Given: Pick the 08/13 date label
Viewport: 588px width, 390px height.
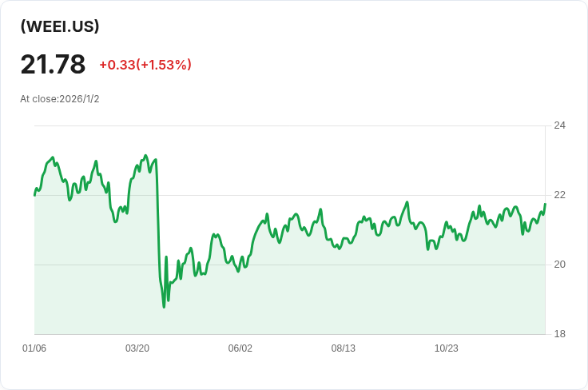Looking at the screenshot, I should 344,348.
